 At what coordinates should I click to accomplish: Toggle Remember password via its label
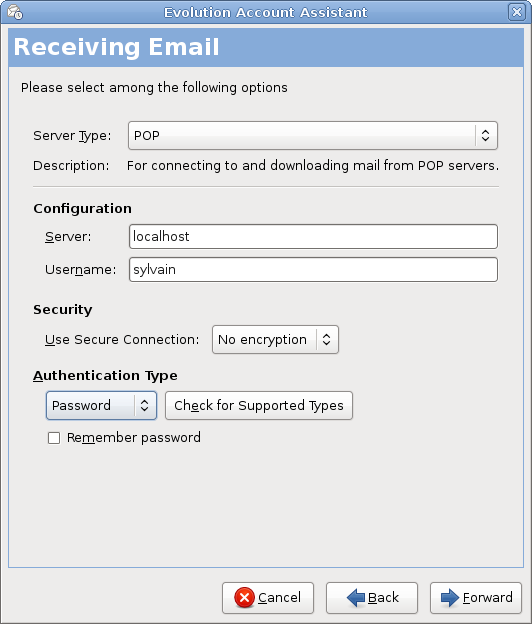point(134,438)
